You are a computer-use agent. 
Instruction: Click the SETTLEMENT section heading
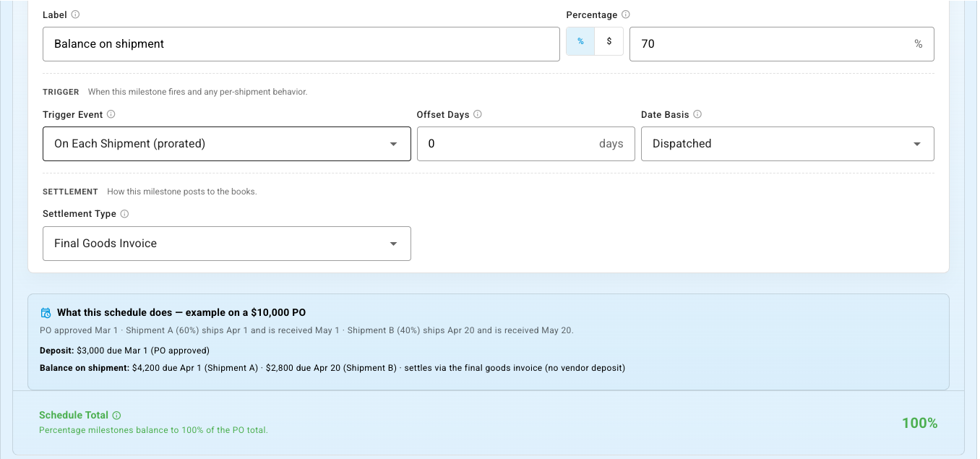[x=70, y=192]
